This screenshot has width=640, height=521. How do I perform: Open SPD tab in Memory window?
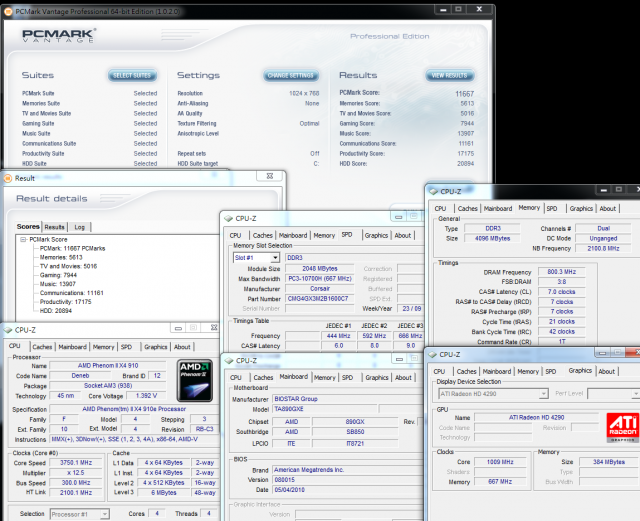552,208
